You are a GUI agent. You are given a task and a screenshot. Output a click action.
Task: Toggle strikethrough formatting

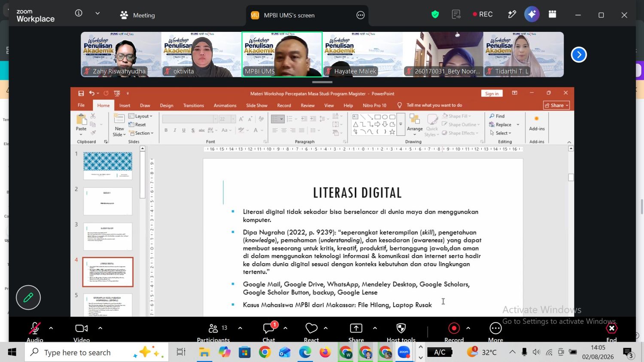[202, 130]
